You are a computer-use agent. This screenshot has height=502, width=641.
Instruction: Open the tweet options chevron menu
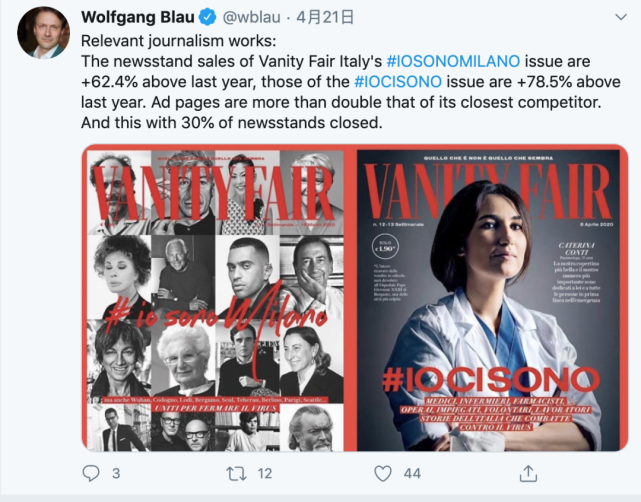[621, 17]
